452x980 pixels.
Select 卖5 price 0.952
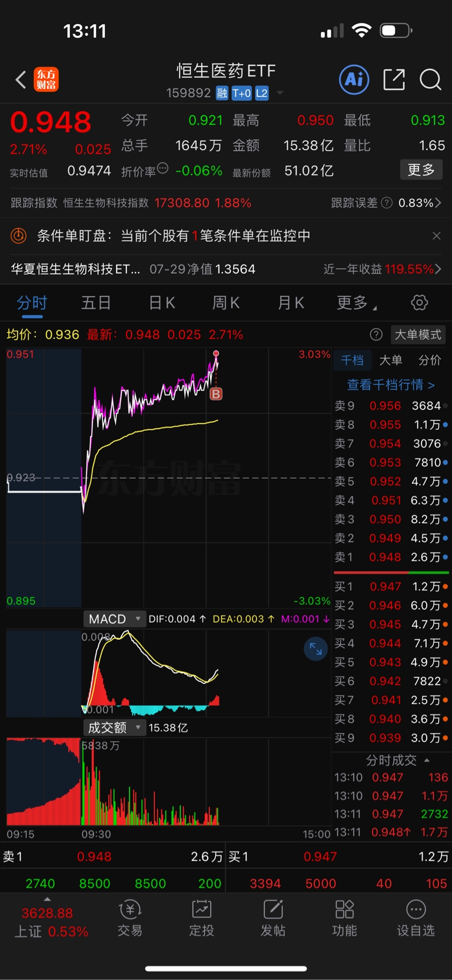[x=385, y=481]
